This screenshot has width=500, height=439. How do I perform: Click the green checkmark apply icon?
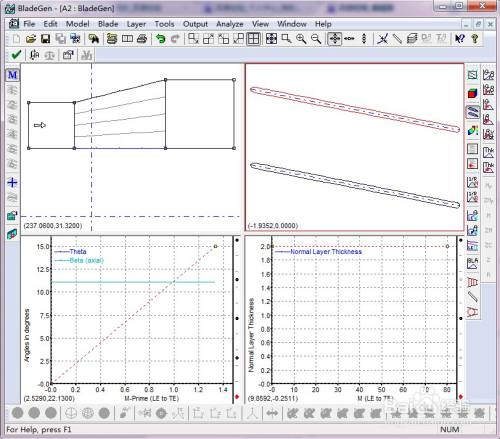point(16,55)
